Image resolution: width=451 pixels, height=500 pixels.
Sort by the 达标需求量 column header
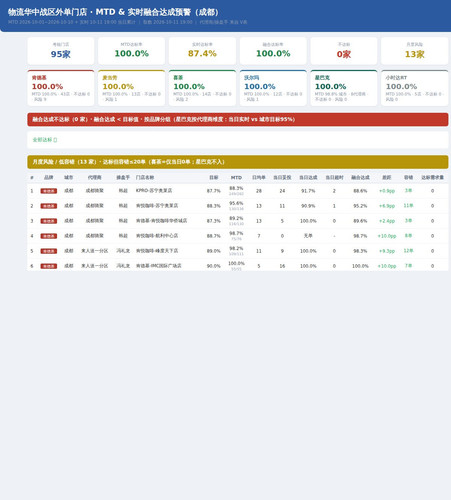[x=432, y=177]
